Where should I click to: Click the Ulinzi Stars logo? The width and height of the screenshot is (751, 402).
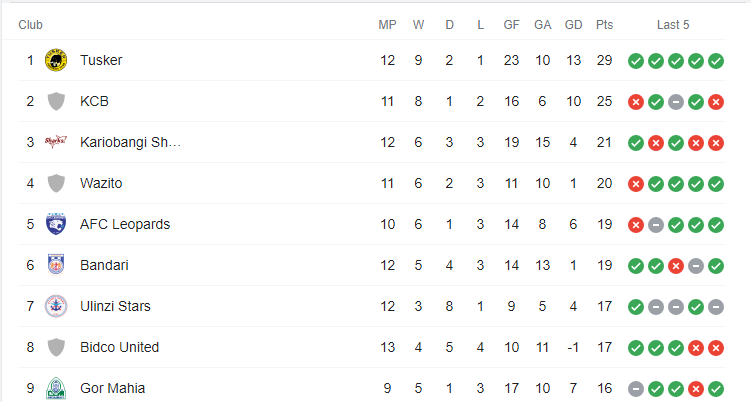[x=56, y=306]
